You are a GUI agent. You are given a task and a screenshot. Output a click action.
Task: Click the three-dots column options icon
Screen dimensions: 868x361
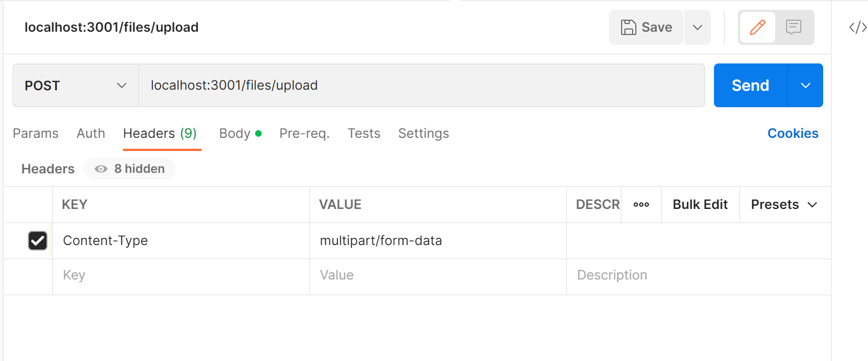[641, 205]
